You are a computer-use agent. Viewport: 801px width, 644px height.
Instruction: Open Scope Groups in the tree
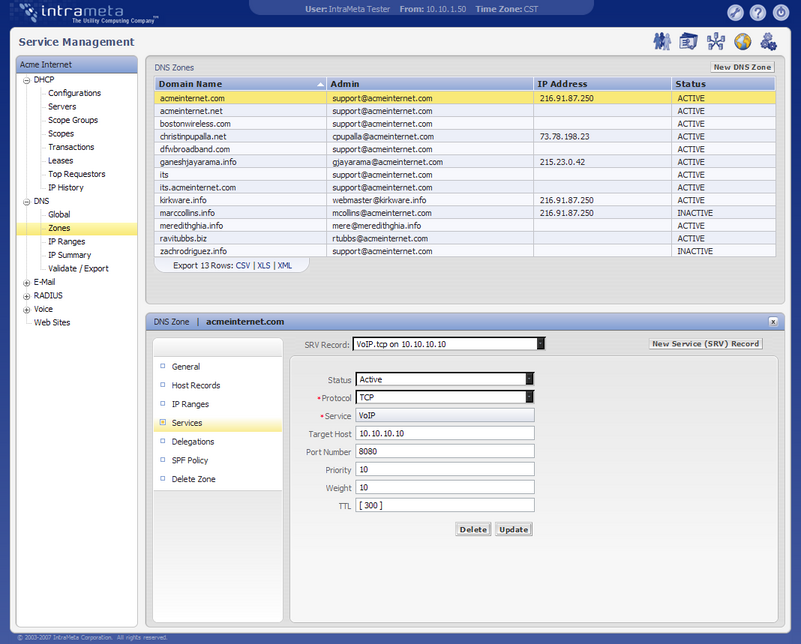click(x=73, y=120)
